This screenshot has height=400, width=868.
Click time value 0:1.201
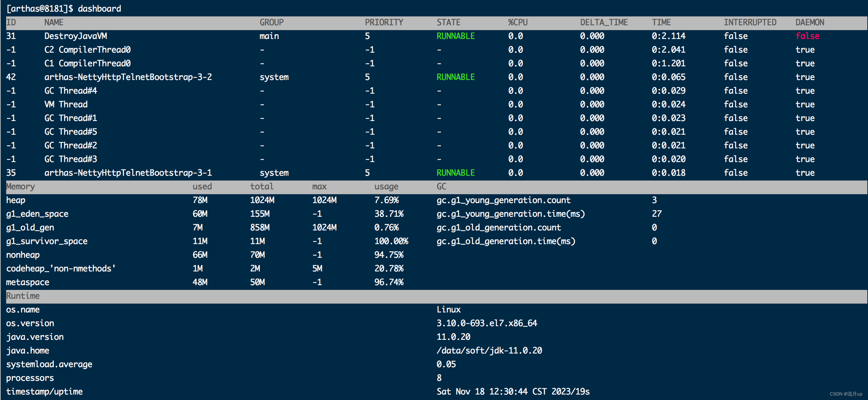pos(668,63)
